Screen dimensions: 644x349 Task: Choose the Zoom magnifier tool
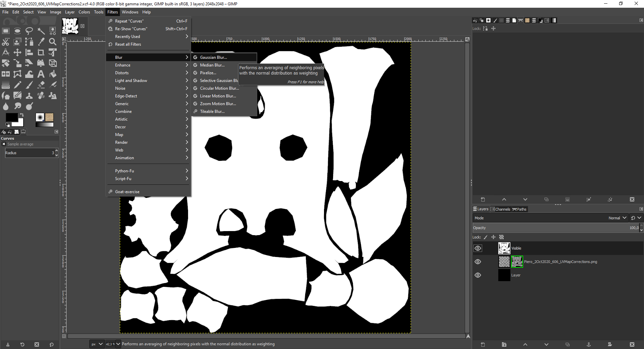pyautogui.click(x=53, y=42)
